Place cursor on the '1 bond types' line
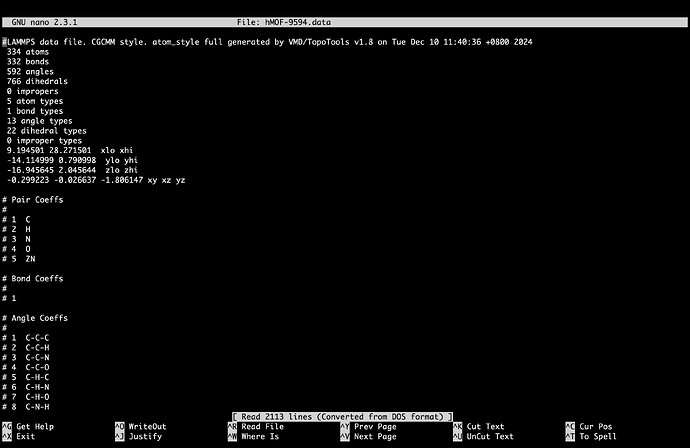 (x=35, y=111)
